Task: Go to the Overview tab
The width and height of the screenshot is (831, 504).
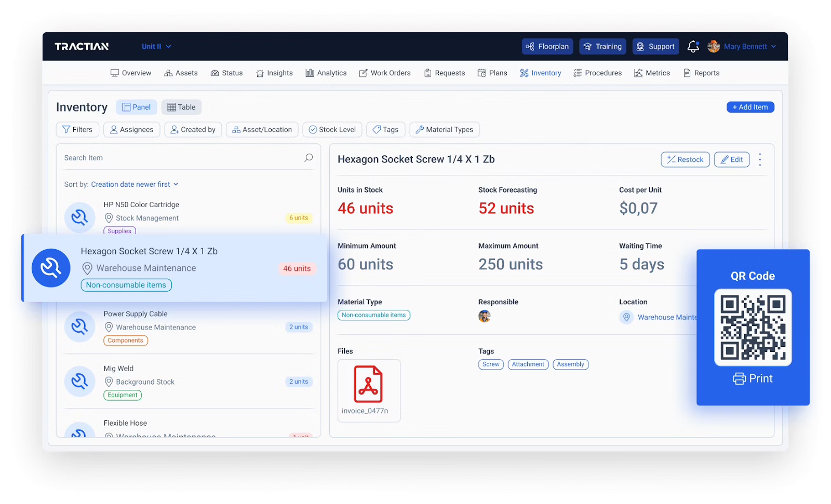Action: click(131, 73)
